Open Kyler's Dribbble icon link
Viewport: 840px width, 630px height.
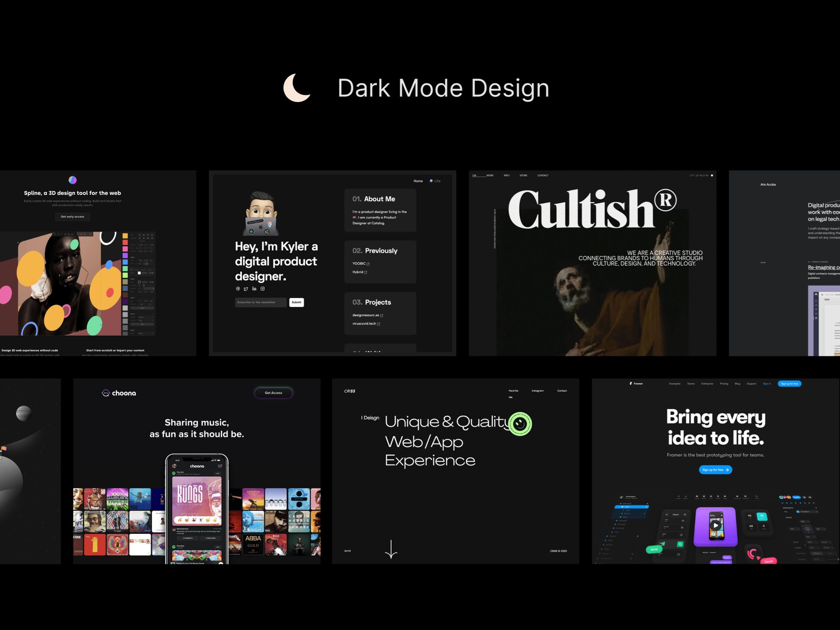tap(238, 289)
